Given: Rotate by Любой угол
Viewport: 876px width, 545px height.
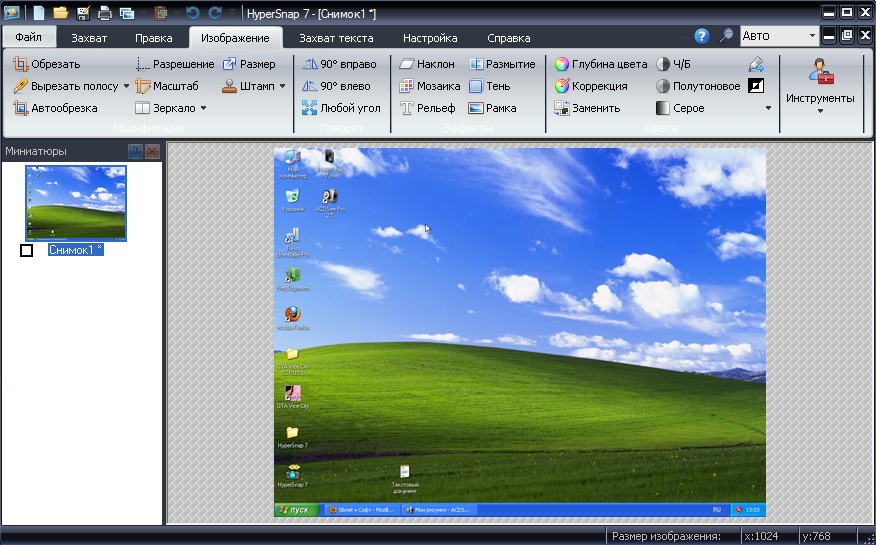Looking at the screenshot, I should click(x=341, y=108).
